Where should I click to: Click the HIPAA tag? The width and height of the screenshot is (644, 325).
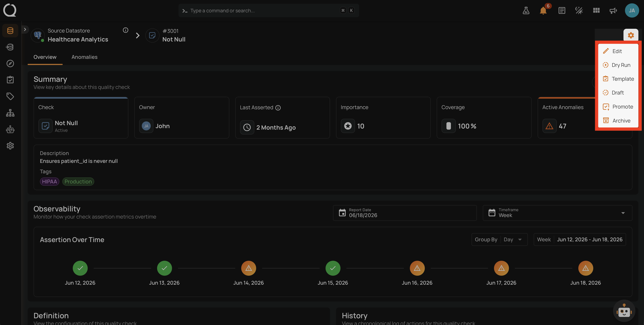click(49, 182)
